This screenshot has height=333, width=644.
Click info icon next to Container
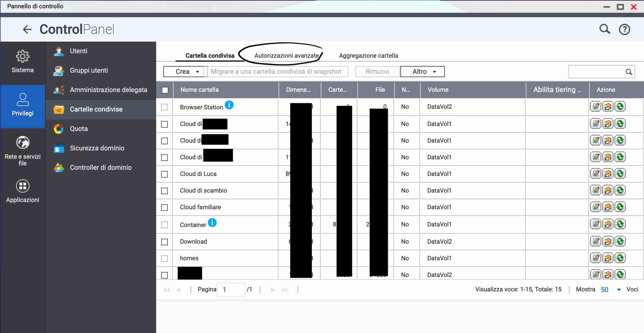tap(212, 223)
